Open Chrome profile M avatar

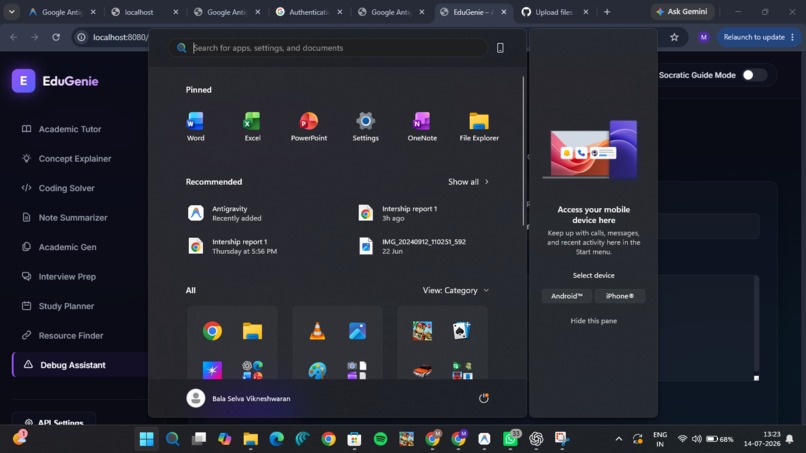coord(703,37)
